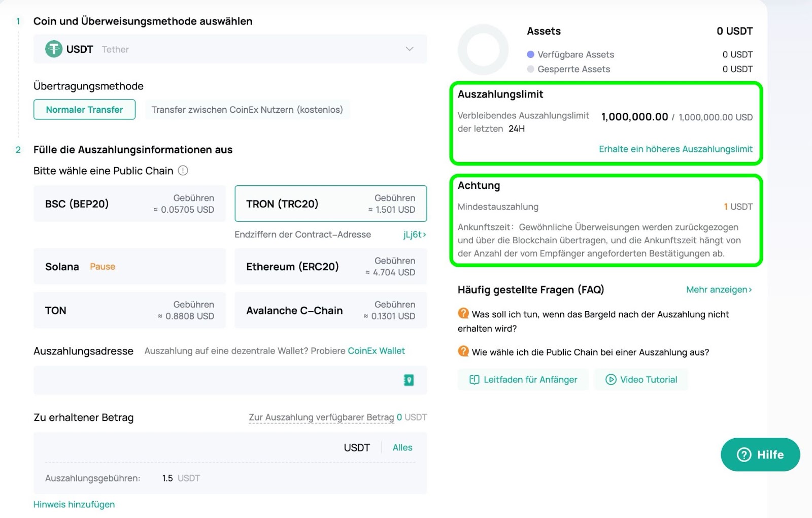Screen dimensions: 812x518
Task: Select Transfer zwischen CoinEx Nutzern tab
Action: point(247,110)
